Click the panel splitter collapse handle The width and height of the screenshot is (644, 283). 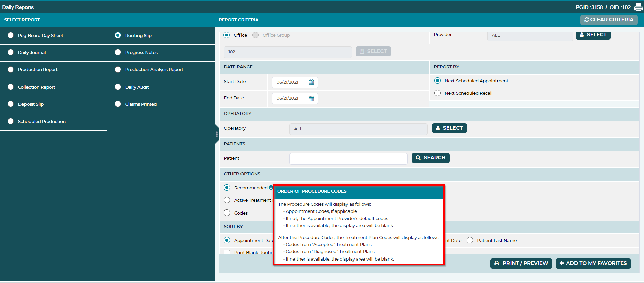217,134
